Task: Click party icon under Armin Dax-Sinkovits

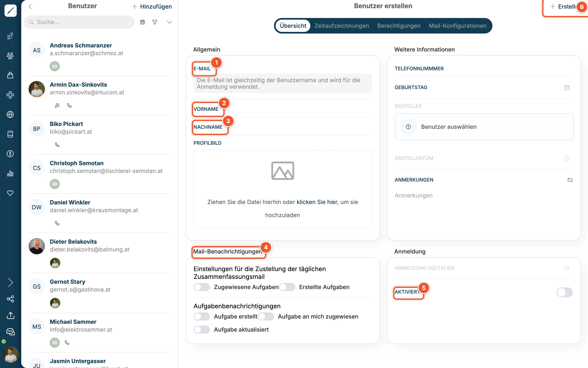Action: point(57,105)
